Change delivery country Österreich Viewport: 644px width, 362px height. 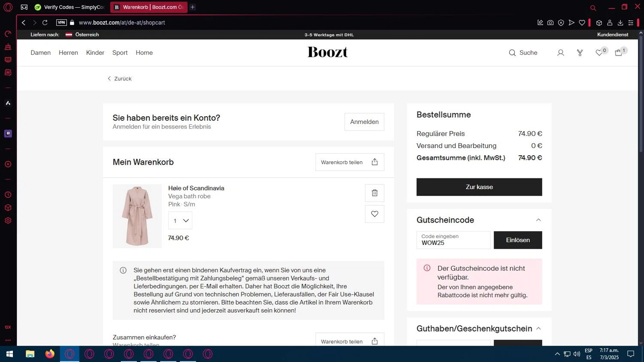[82, 35]
